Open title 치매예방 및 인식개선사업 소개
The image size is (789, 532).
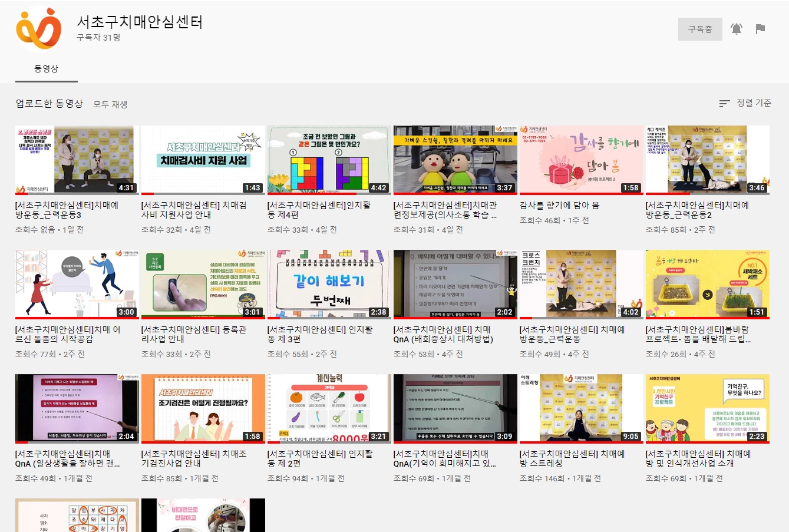pos(698,459)
